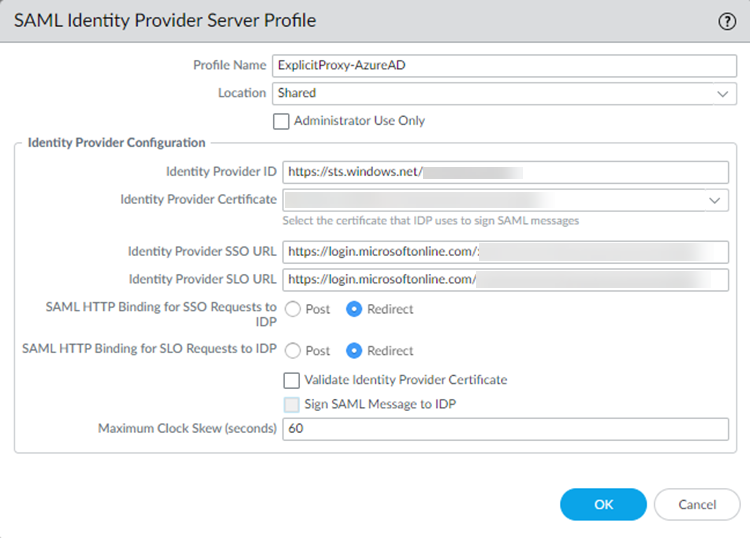This screenshot has height=538, width=750.
Task: Click the Location field showing Shared
Action: (490, 93)
